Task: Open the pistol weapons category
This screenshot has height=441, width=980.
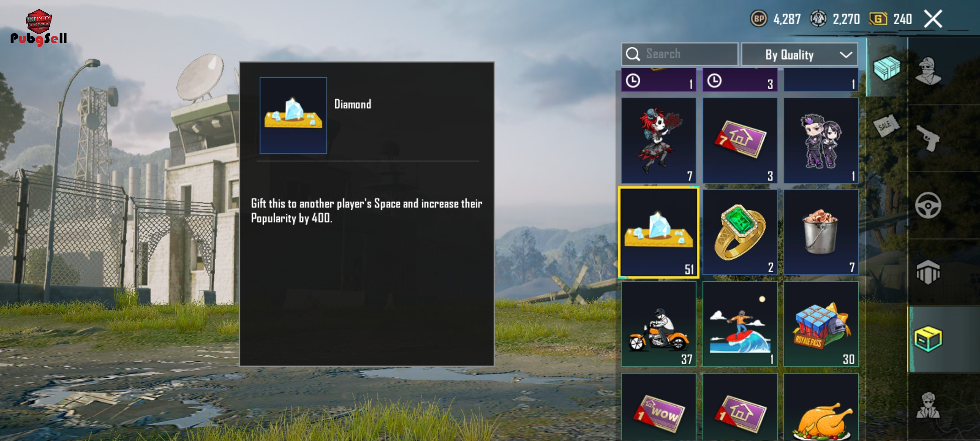Action: (x=927, y=138)
